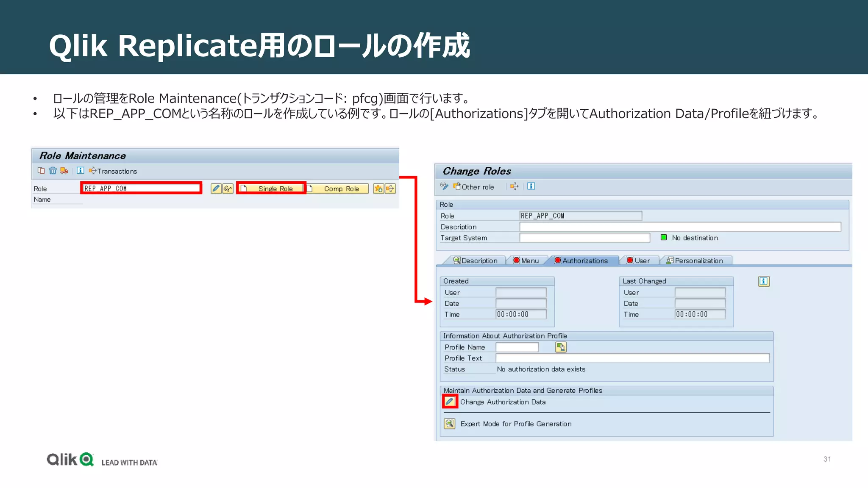Click the Description input field
This screenshot has height=488, width=868.
[680, 227]
